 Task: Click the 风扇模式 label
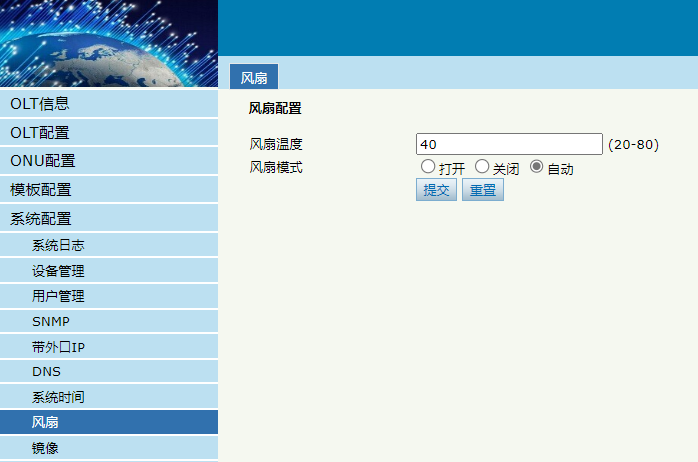point(276,167)
